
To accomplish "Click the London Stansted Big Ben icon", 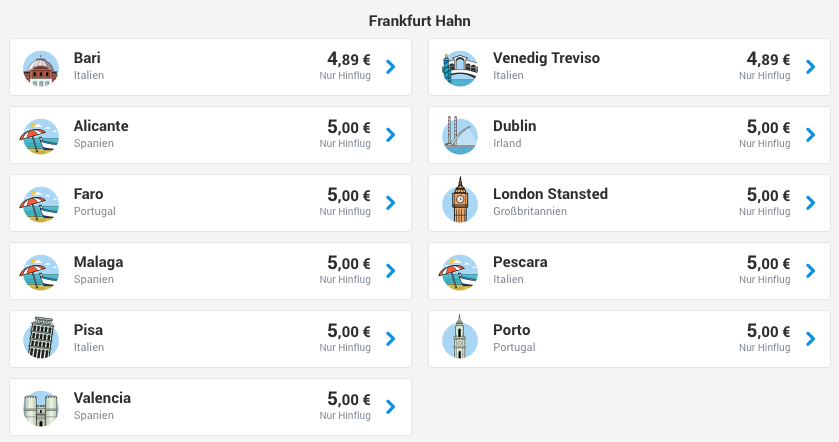I will coord(460,200).
